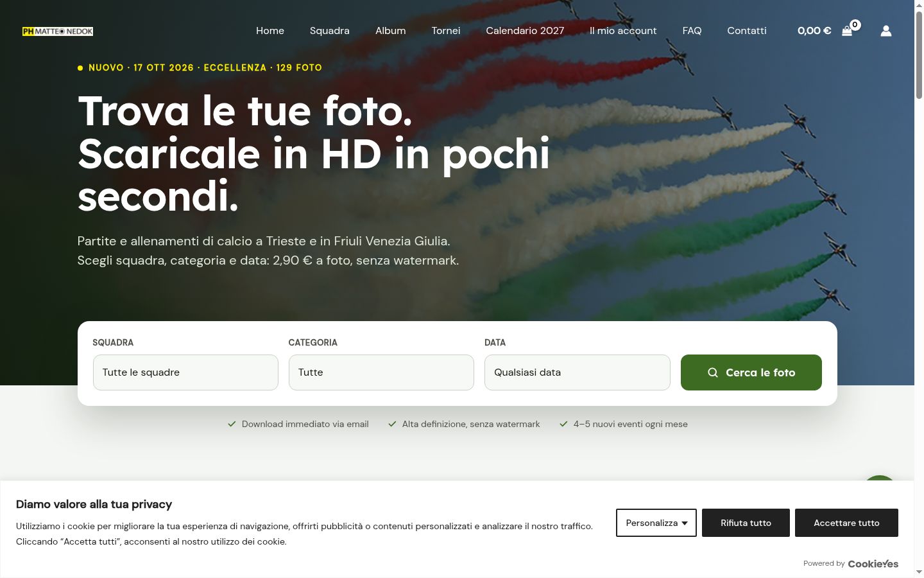The image size is (924, 578).
Task: Open the Tornei menu item
Action: pos(446,31)
